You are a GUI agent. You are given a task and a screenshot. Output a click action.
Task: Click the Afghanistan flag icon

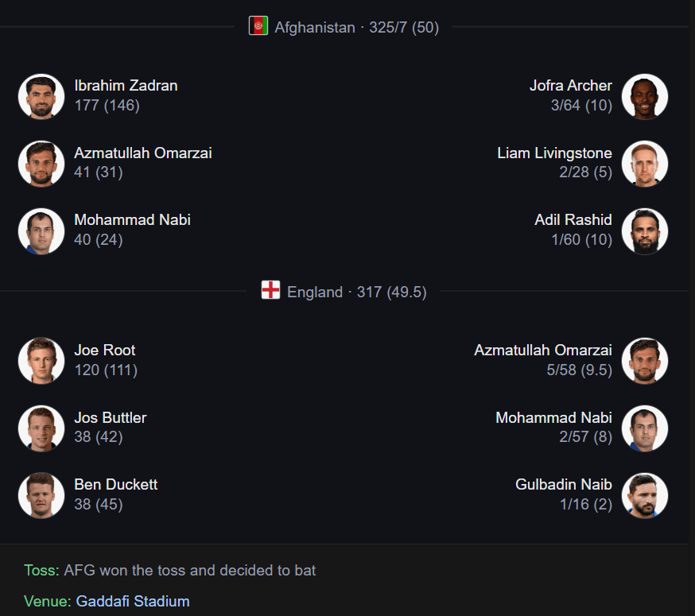coord(258,26)
